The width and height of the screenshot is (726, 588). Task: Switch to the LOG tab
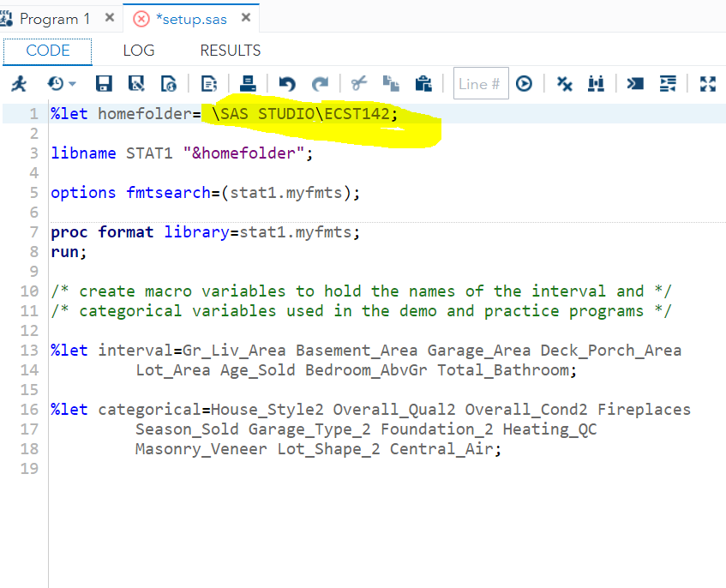139,51
